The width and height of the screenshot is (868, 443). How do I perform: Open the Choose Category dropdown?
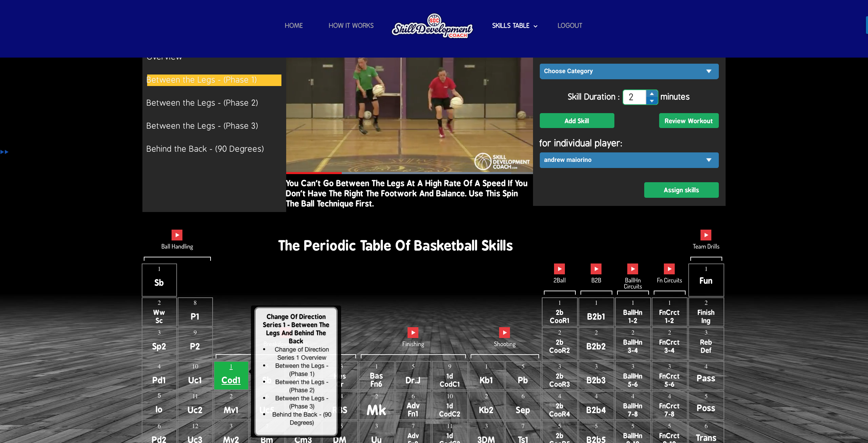(629, 71)
